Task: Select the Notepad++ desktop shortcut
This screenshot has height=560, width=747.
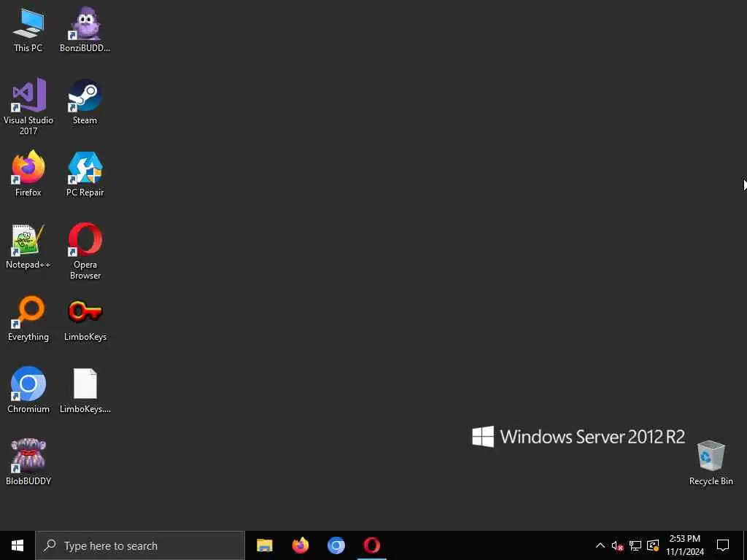Action: tap(28, 246)
